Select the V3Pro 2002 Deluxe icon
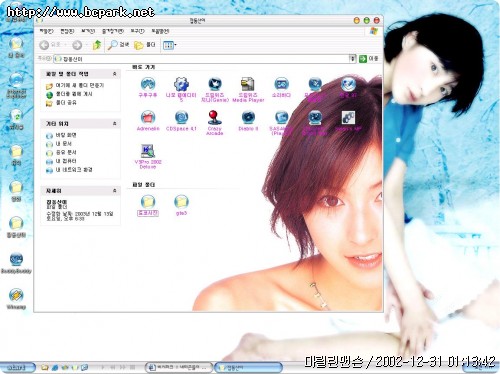500x374 pixels. tap(148, 151)
